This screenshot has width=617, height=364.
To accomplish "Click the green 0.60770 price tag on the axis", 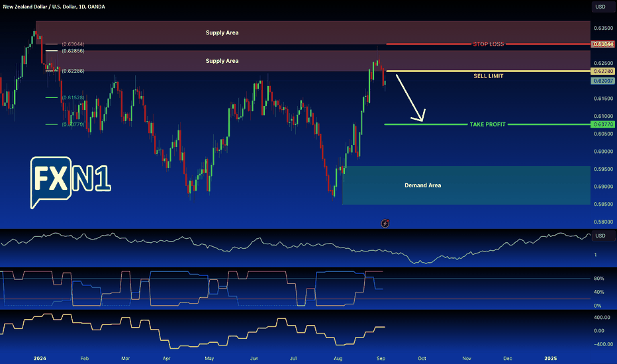I will coord(603,124).
